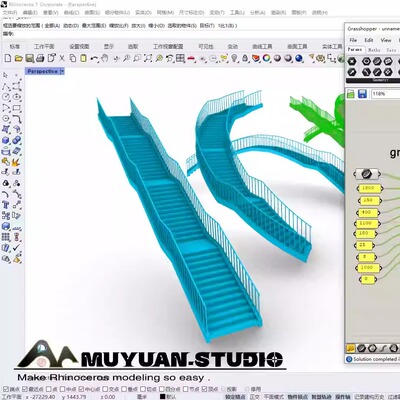Viewport: 400px width, 400px height.
Task: Toggle 操作轴 in the status bar
Action: 342,397
